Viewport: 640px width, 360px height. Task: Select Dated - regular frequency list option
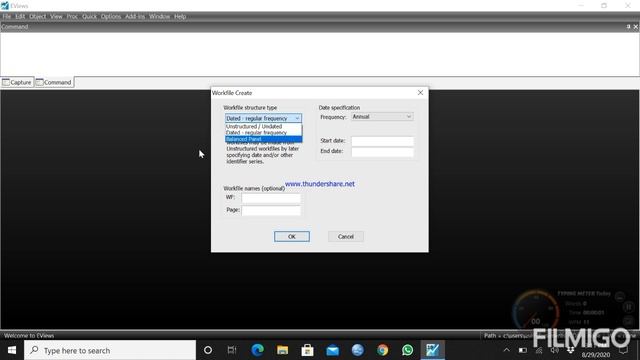[263, 133]
